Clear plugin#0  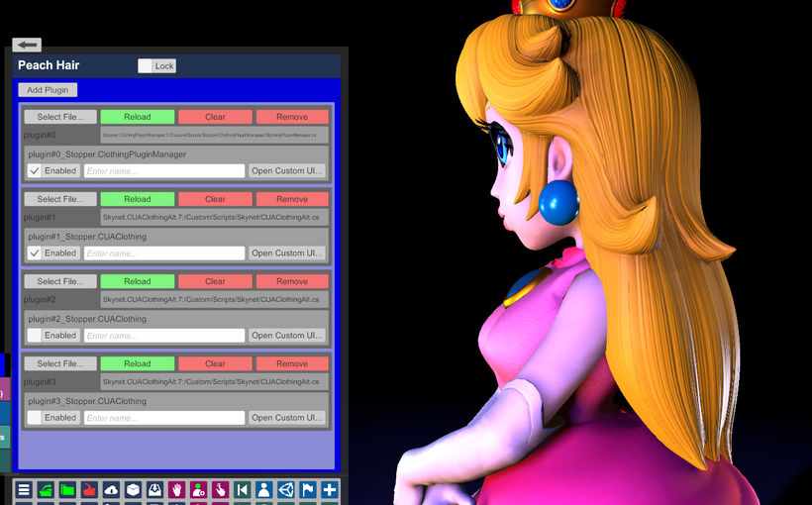[x=215, y=117]
